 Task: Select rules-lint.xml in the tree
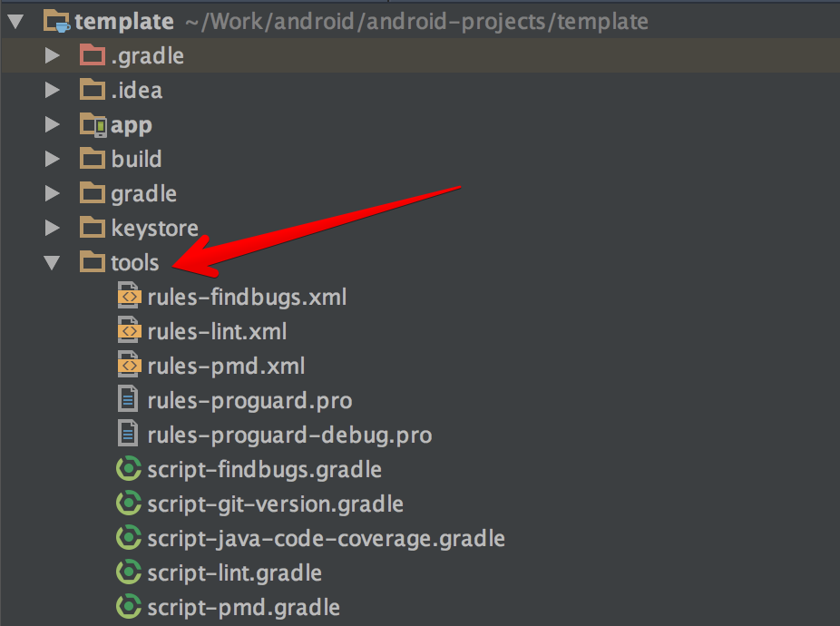(x=217, y=332)
